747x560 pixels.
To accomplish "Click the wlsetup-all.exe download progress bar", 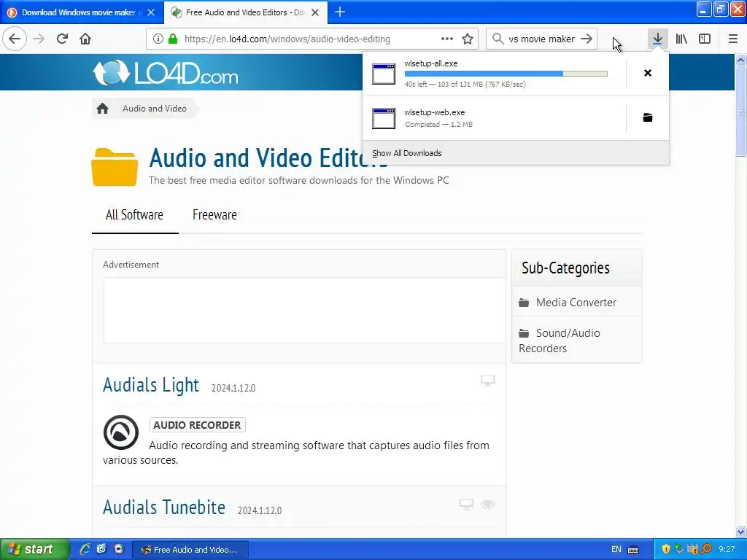I will (506, 74).
